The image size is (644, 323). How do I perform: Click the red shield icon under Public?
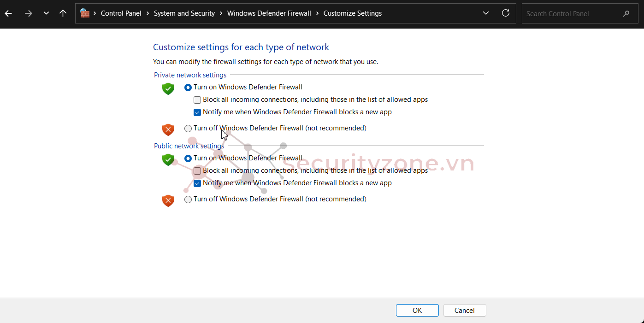coord(168,200)
